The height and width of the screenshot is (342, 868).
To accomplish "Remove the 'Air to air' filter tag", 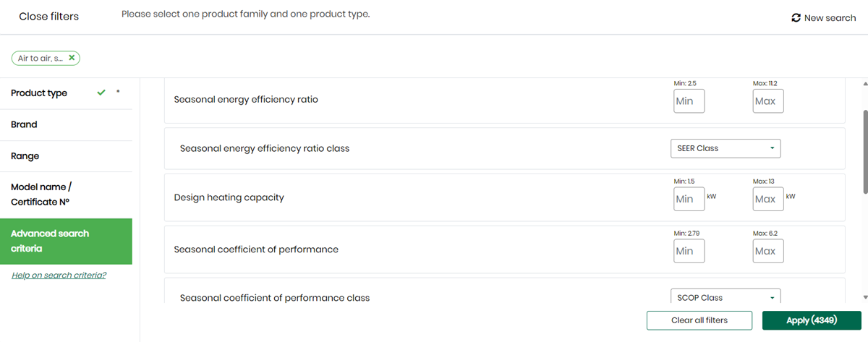I will click(x=72, y=58).
